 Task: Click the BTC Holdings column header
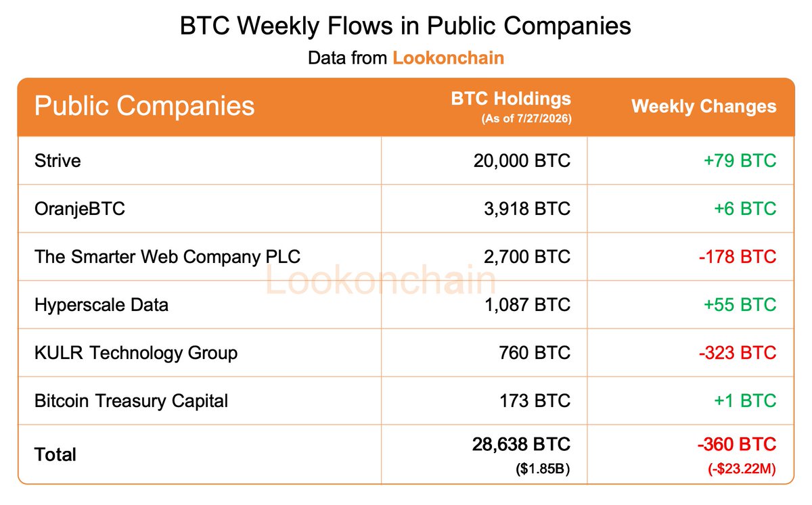[x=511, y=99]
